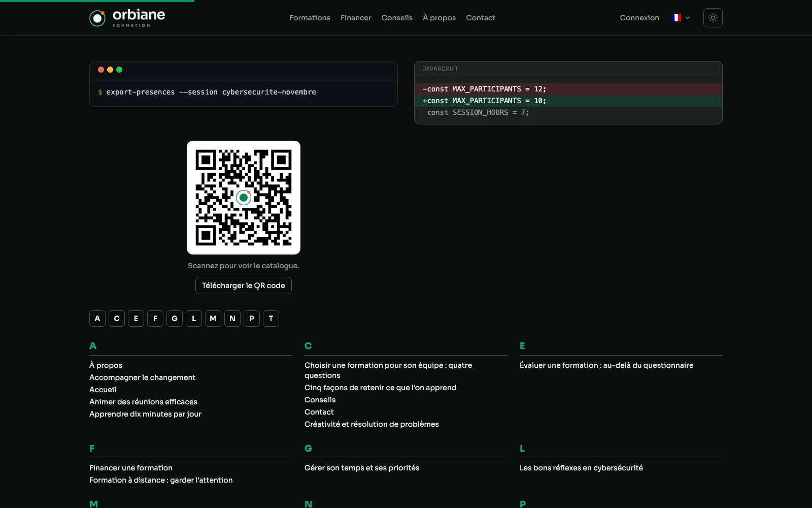Jump to letter T in index
This screenshot has height=508, width=812.
(271, 319)
